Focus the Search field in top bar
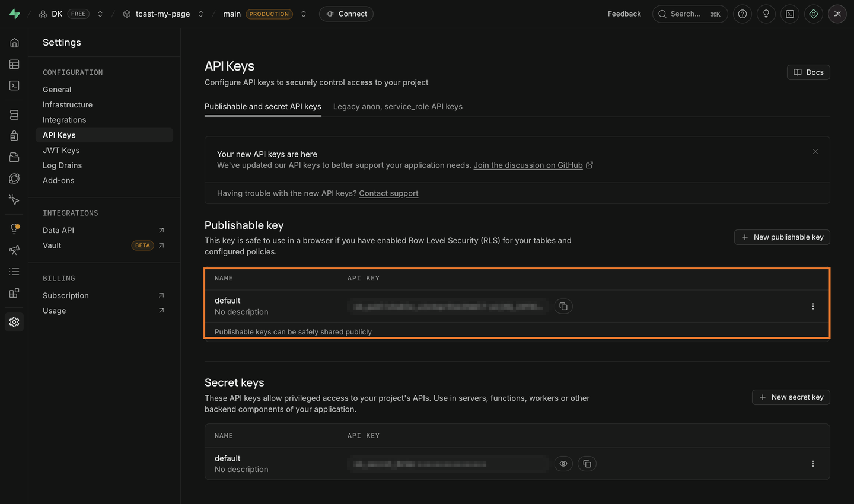Screen dimensions: 854x504 coord(690,14)
